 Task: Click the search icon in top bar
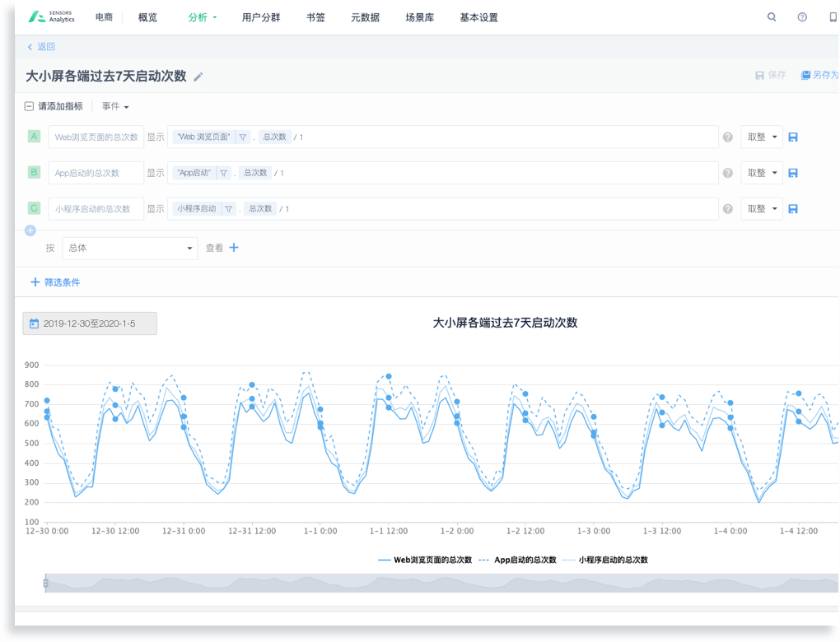[x=772, y=17]
